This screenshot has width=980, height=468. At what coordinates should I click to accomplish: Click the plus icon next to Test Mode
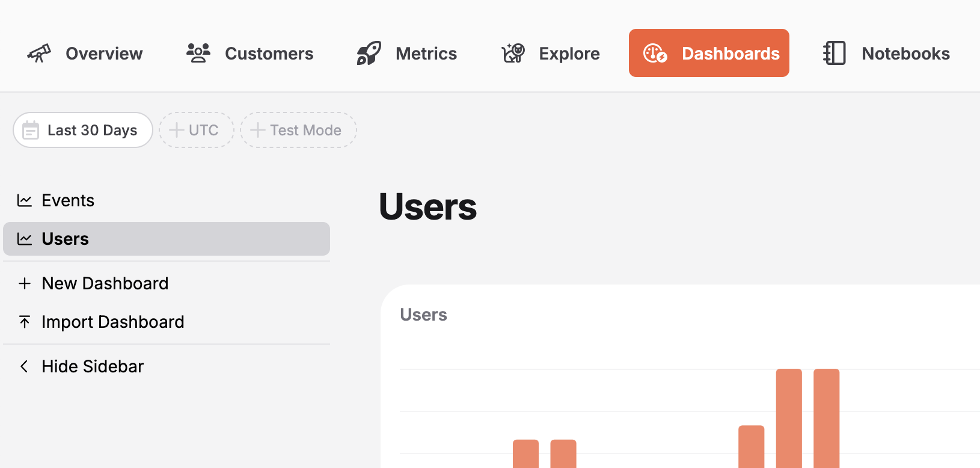coord(258,130)
